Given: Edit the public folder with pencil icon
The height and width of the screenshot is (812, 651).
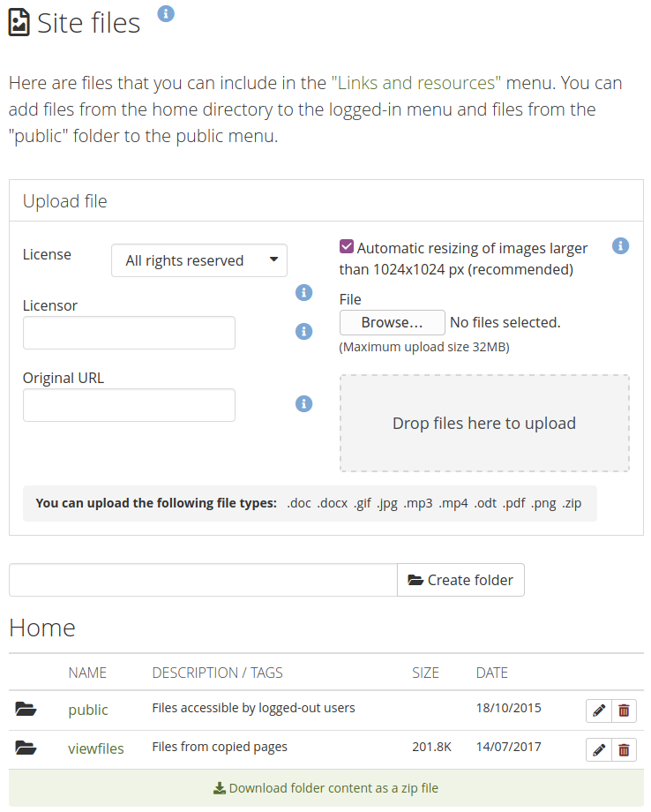Looking at the screenshot, I should tap(598, 710).
